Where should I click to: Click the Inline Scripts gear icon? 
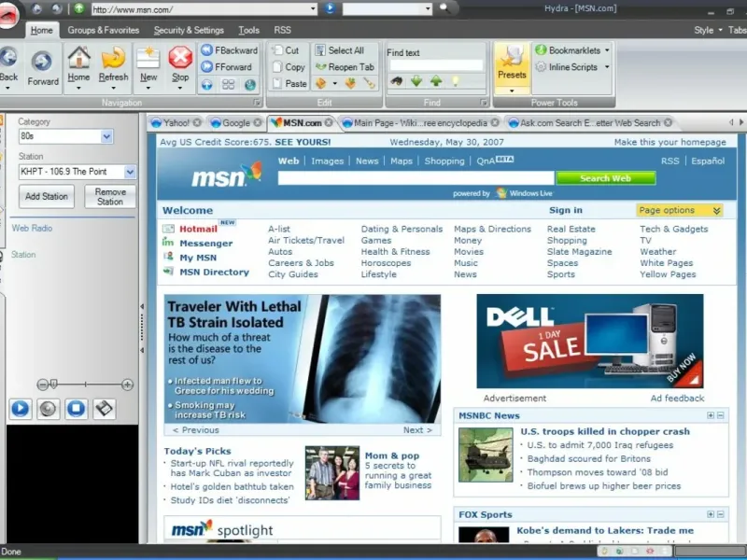tap(541, 67)
